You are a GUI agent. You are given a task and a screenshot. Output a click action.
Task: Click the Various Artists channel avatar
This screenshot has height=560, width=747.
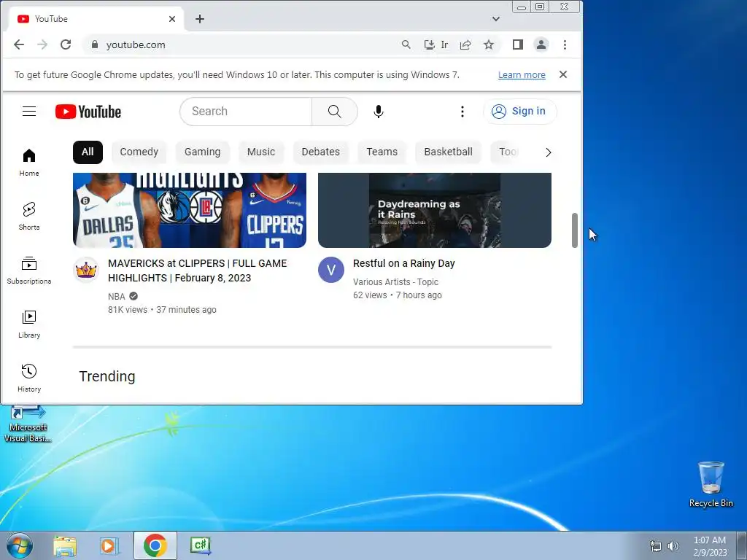pos(331,270)
